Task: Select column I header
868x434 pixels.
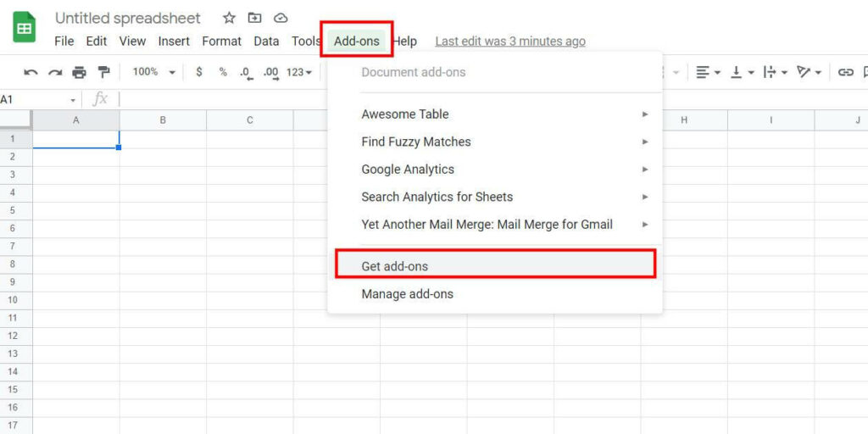Action: coord(771,120)
